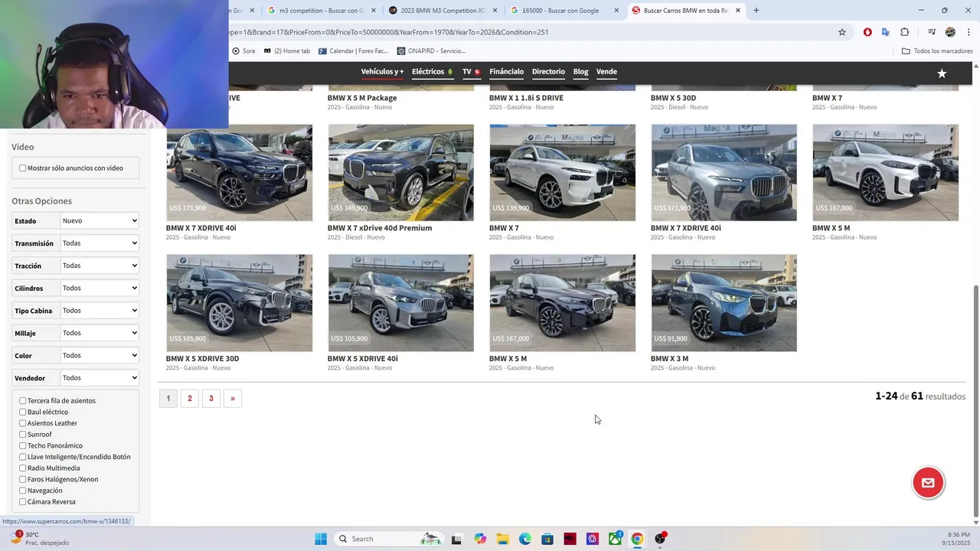Open Microsoft Store from the taskbar
The width and height of the screenshot is (980, 551).
pyautogui.click(x=547, y=539)
